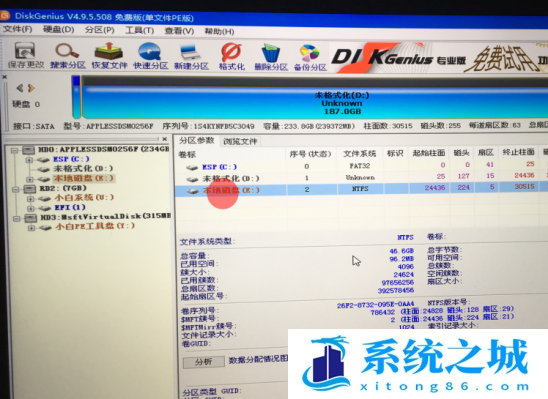Image resolution: width=548 pixels, height=399 pixels.
Task: Select the 格式化 format tool
Action: pos(231,56)
